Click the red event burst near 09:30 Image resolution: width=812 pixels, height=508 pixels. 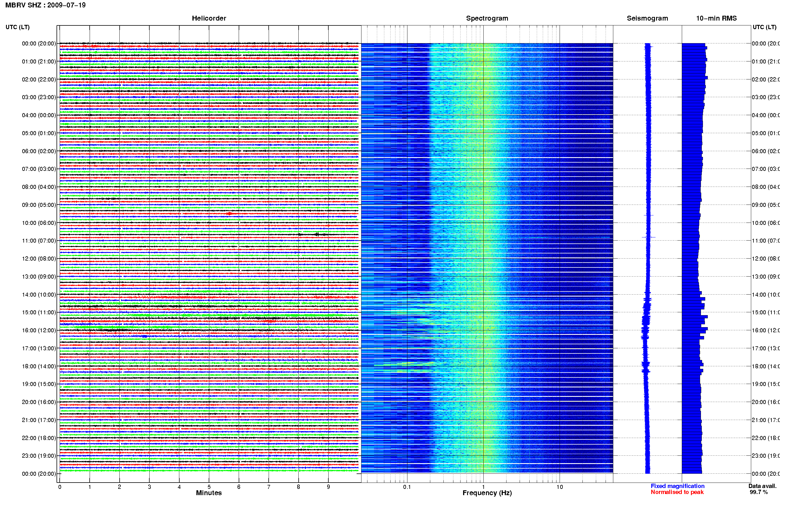(x=230, y=213)
